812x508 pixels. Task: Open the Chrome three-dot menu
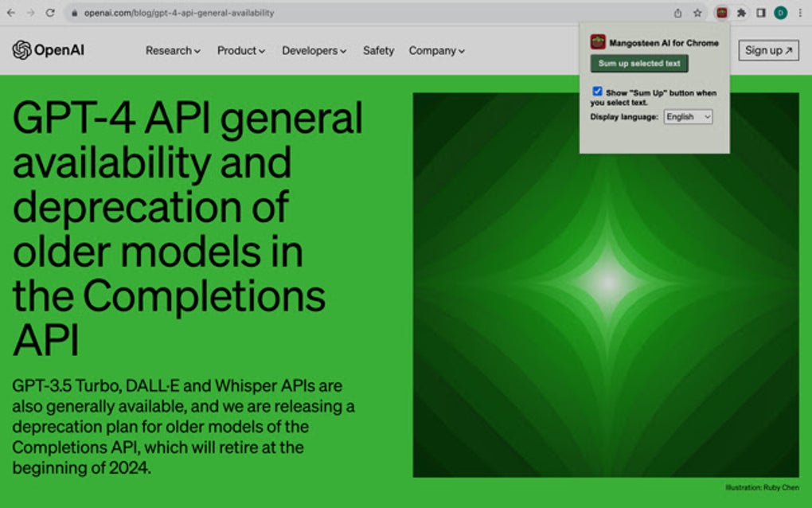pos(800,13)
